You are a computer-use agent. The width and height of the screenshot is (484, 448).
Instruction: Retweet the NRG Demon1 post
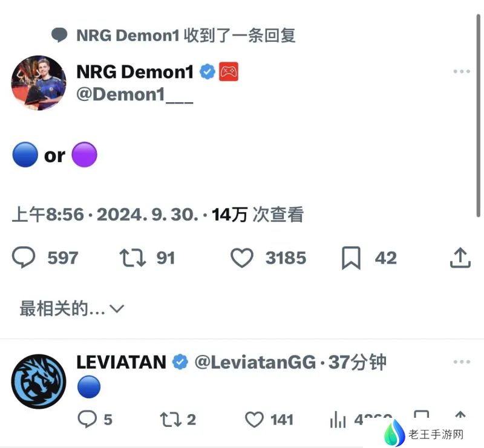click(132, 258)
